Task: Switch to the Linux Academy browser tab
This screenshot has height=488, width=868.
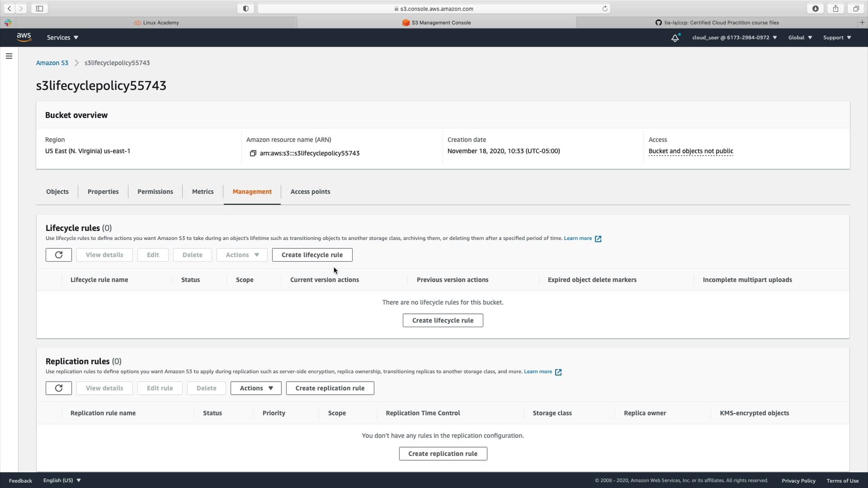Action: pyautogui.click(x=156, y=22)
